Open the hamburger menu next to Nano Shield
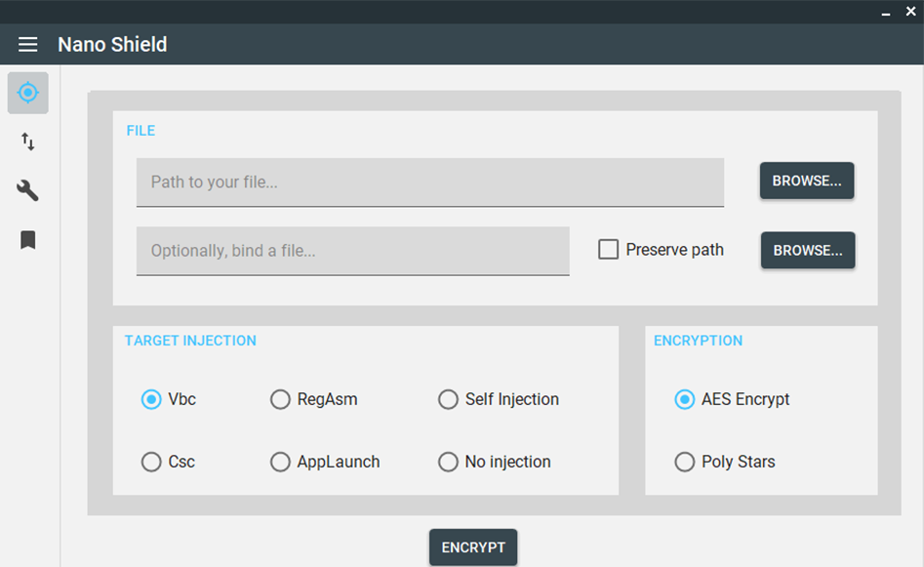 click(27, 45)
